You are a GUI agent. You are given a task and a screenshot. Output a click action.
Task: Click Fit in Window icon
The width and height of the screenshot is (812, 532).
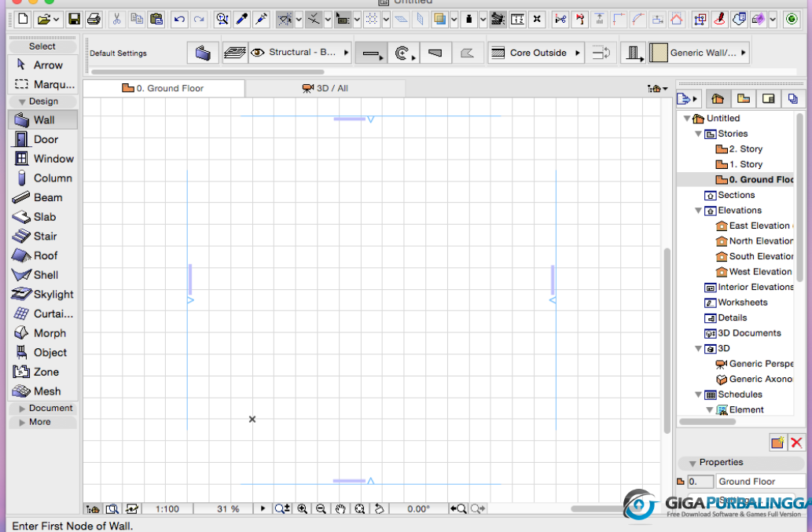pyautogui.click(x=360, y=508)
